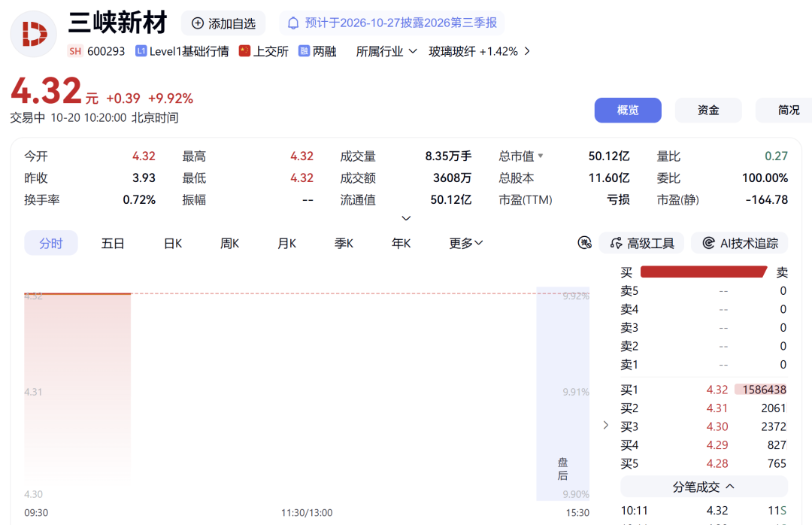Switch to the 简况 tab
Viewport: 812px width, 525px height.
(x=783, y=110)
